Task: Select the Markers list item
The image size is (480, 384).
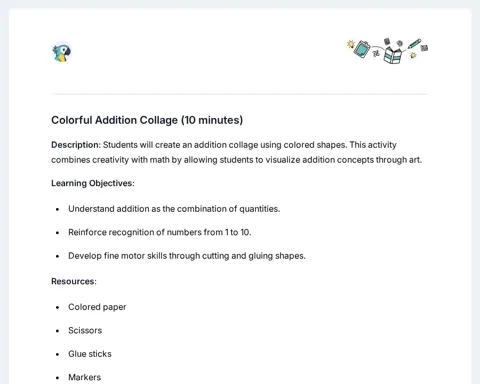Action: click(x=84, y=377)
